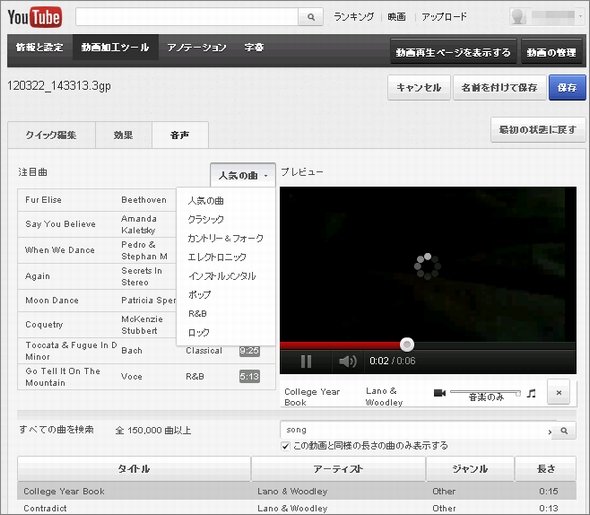Select the College Year Book search result row
The height and width of the screenshot is (515, 590).
click(297, 491)
